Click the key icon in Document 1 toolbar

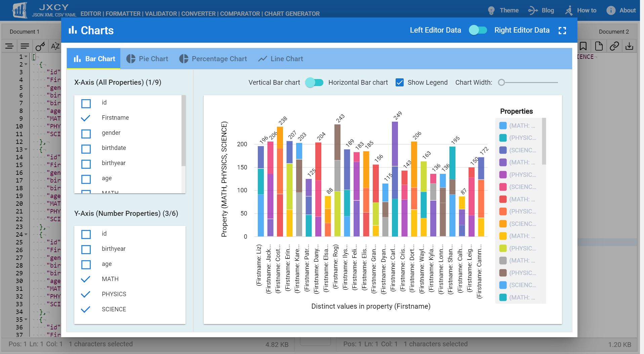coord(39,46)
